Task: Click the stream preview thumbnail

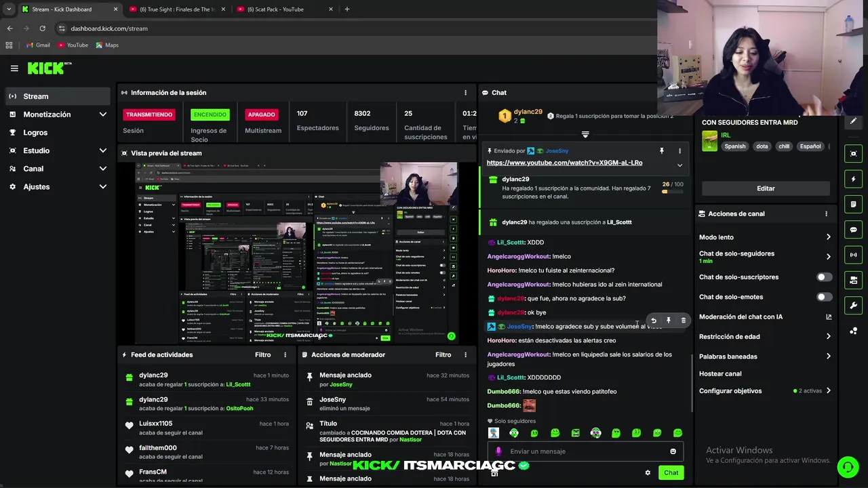Action: (x=297, y=252)
